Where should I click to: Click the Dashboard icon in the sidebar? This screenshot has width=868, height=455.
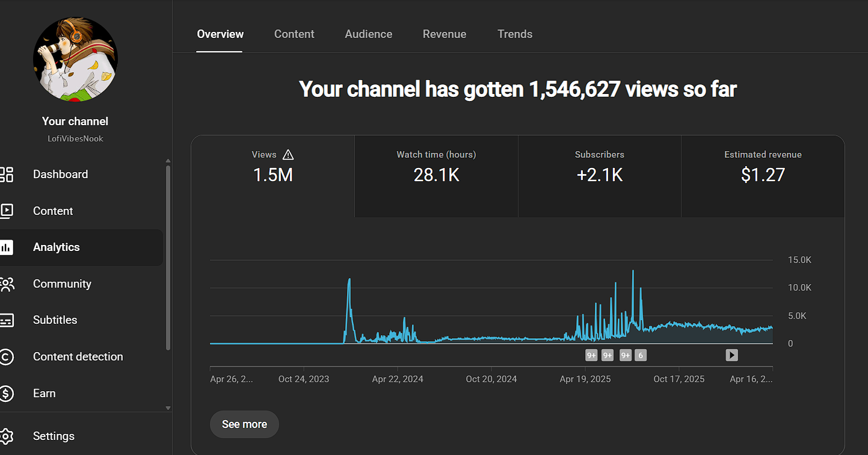coord(7,175)
